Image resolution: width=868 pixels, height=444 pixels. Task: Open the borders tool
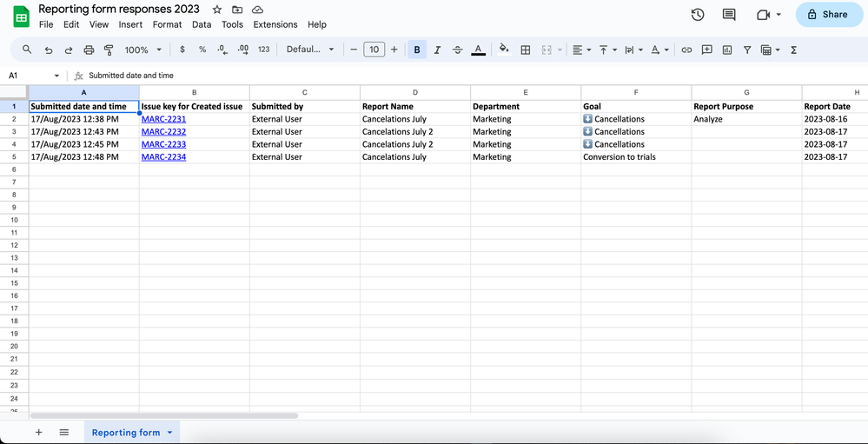pos(526,50)
